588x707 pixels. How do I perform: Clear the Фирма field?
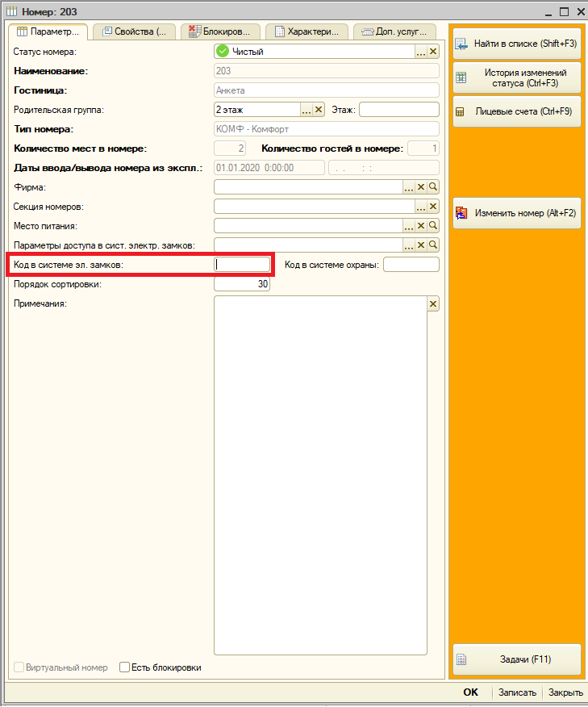point(421,187)
